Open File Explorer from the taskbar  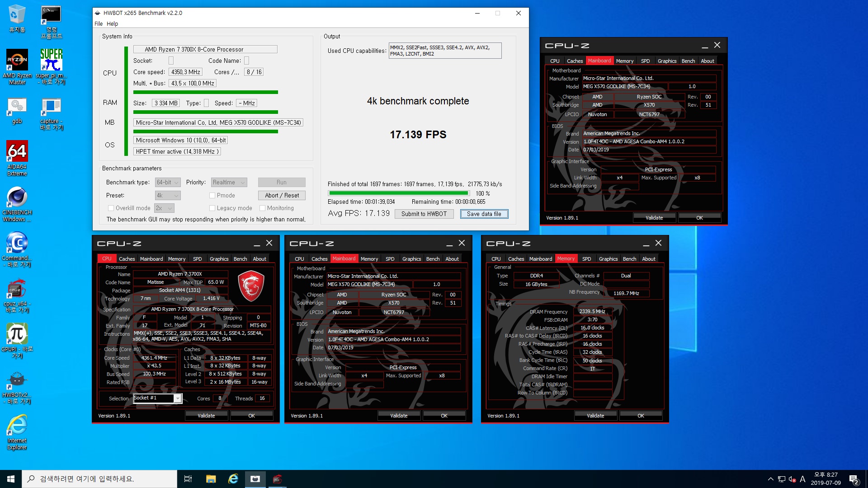(211, 479)
